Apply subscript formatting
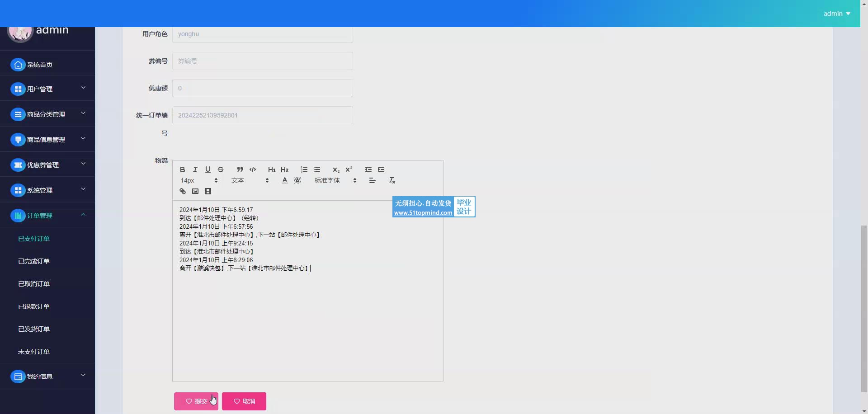Image resolution: width=868 pixels, height=414 pixels. coord(336,169)
